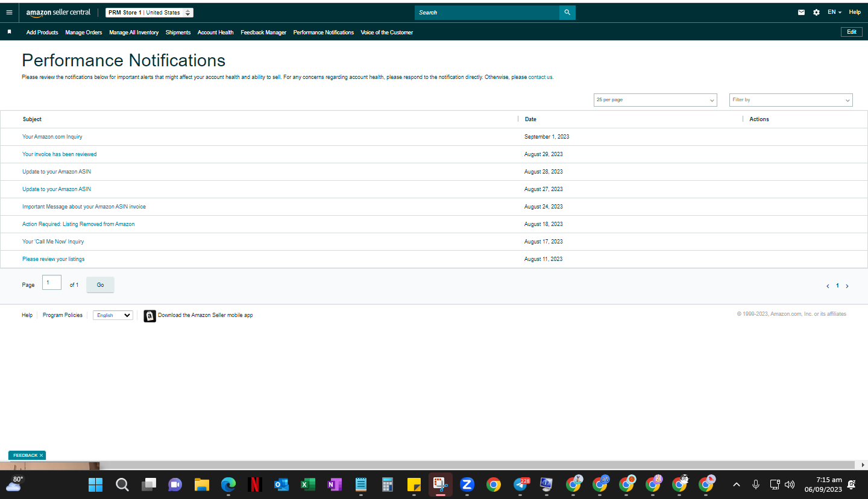
Task: Open the notification bell in the system tray
Action: point(852,485)
